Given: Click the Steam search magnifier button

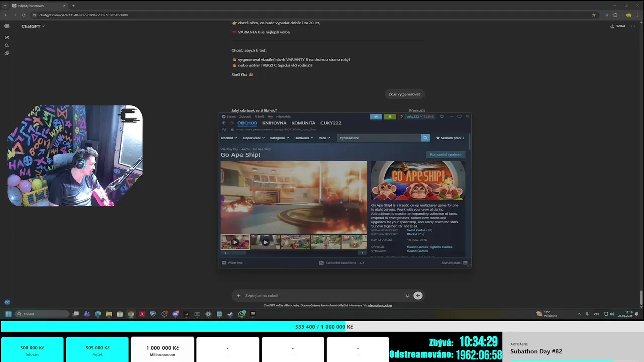Looking at the screenshot, I should (x=425, y=138).
